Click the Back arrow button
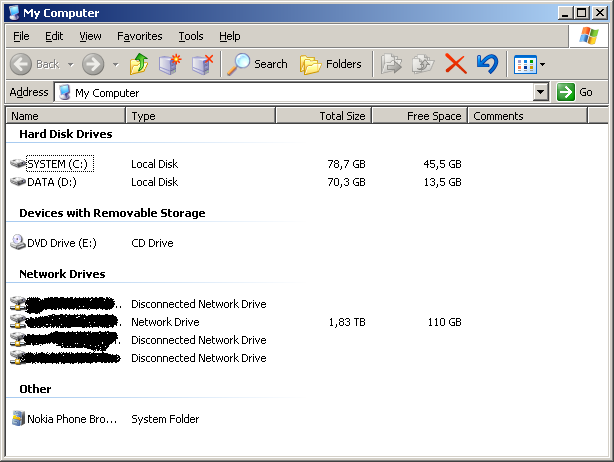The image size is (614, 462). pos(20,64)
